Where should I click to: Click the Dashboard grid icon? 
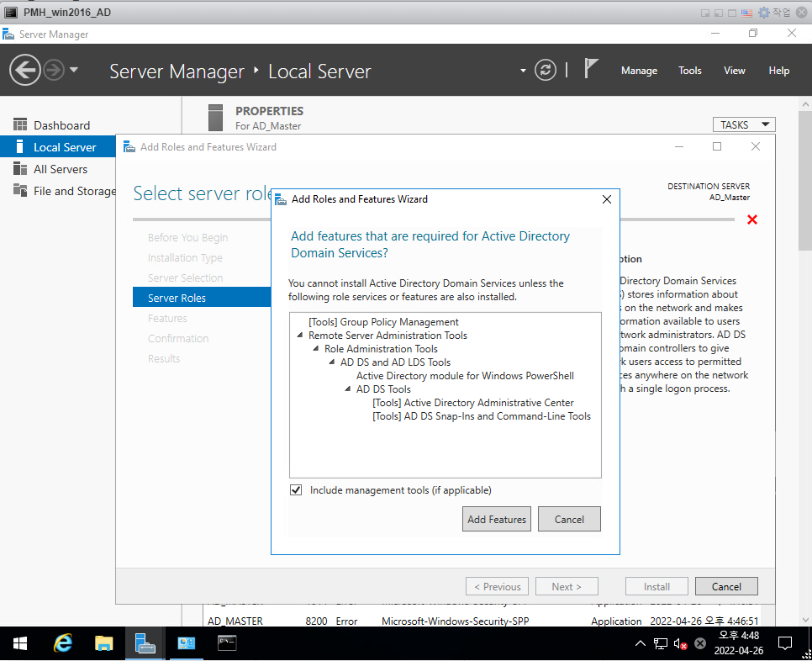19,124
